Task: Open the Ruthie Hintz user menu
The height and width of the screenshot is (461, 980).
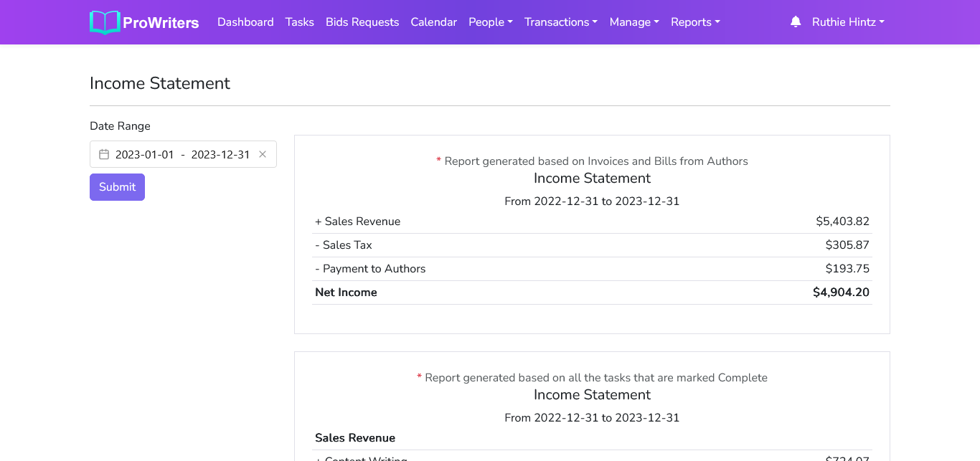Action: [847, 22]
